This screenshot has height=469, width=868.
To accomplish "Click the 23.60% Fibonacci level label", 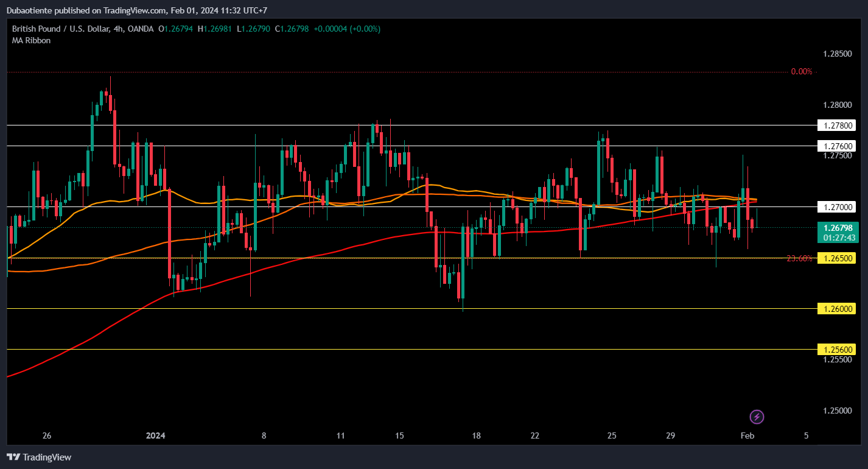I will pos(799,258).
